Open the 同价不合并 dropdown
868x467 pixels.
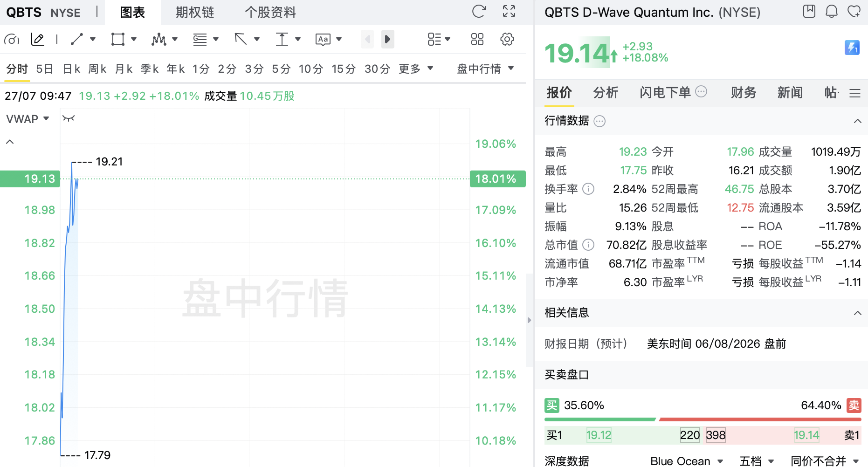825,461
